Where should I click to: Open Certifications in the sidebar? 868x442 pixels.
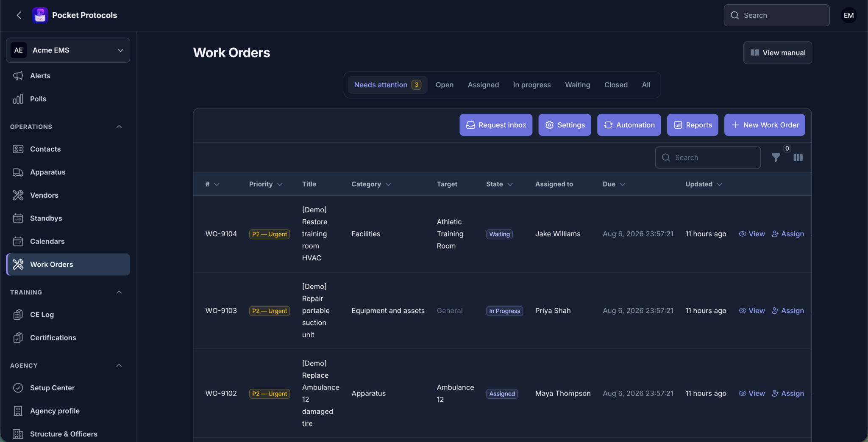[x=68, y=338]
